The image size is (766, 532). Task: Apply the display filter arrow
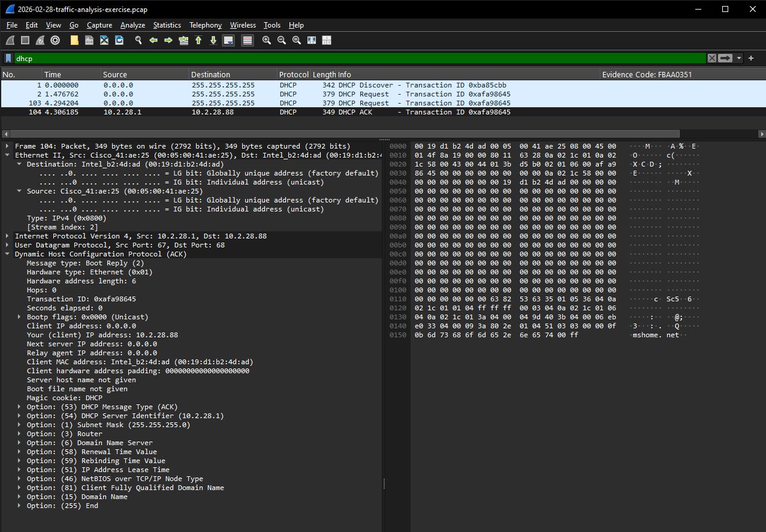point(725,58)
